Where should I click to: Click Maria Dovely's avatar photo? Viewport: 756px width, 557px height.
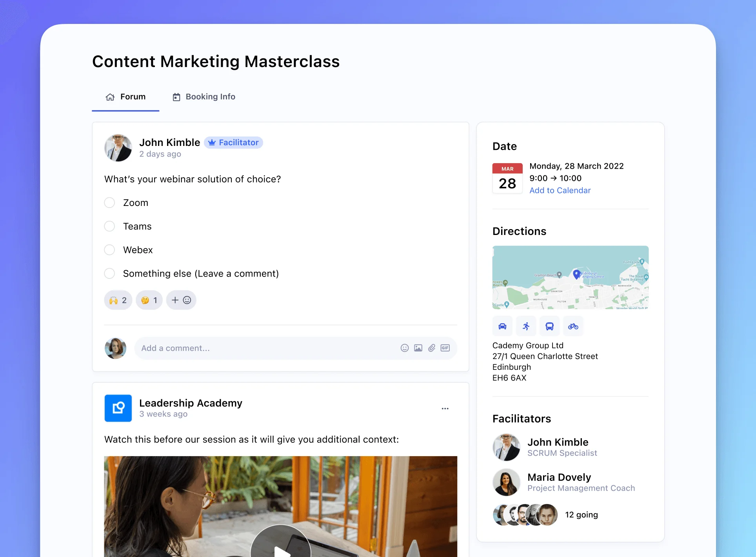[506, 482]
